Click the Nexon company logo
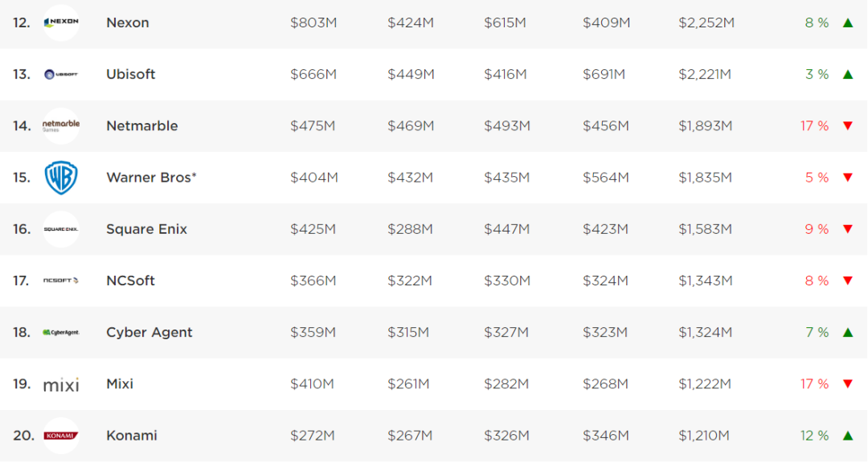868x463 pixels. coord(61,23)
